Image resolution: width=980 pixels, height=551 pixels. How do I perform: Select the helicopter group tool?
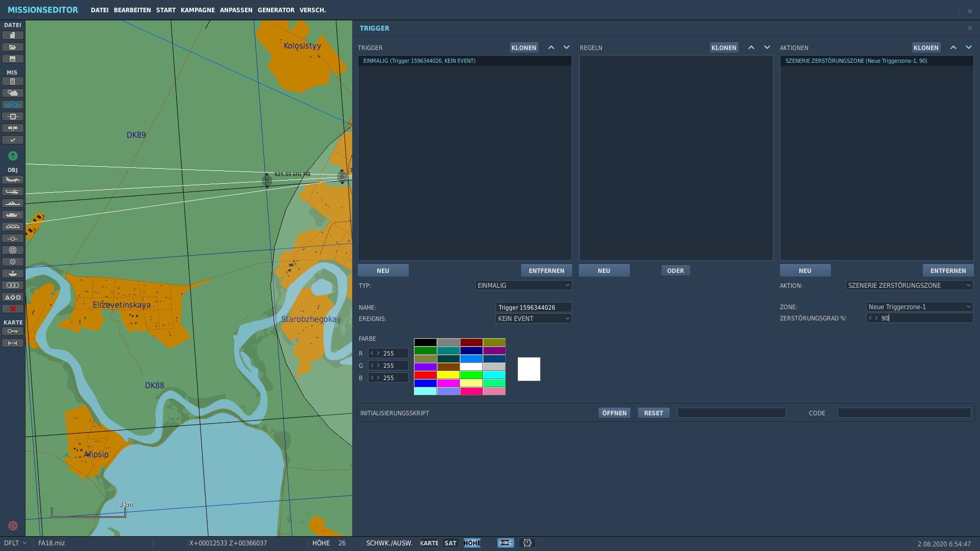pos(13,191)
